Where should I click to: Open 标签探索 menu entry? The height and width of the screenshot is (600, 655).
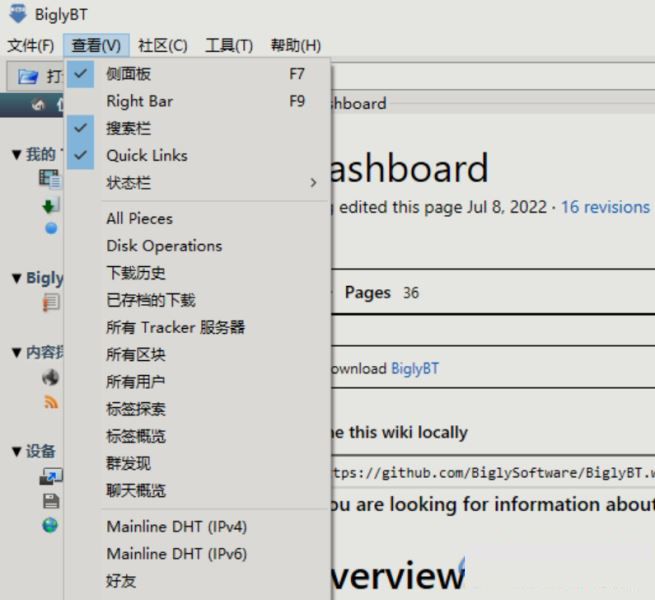(197, 409)
